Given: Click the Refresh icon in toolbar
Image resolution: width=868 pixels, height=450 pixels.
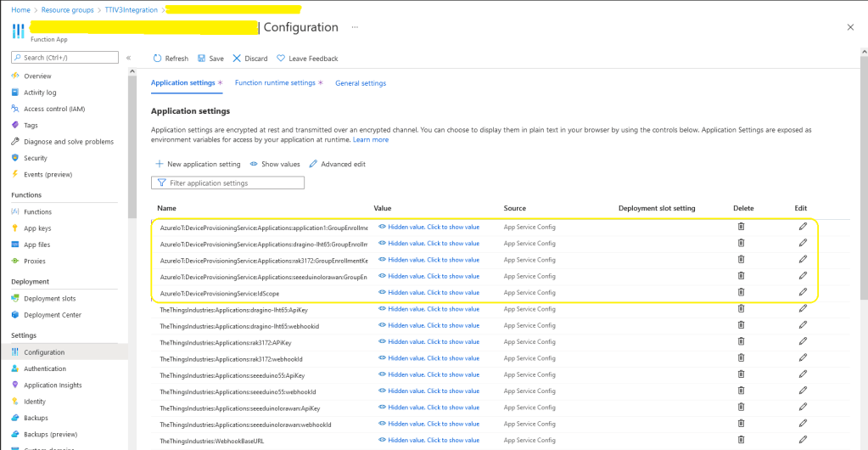Looking at the screenshot, I should [157, 59].
